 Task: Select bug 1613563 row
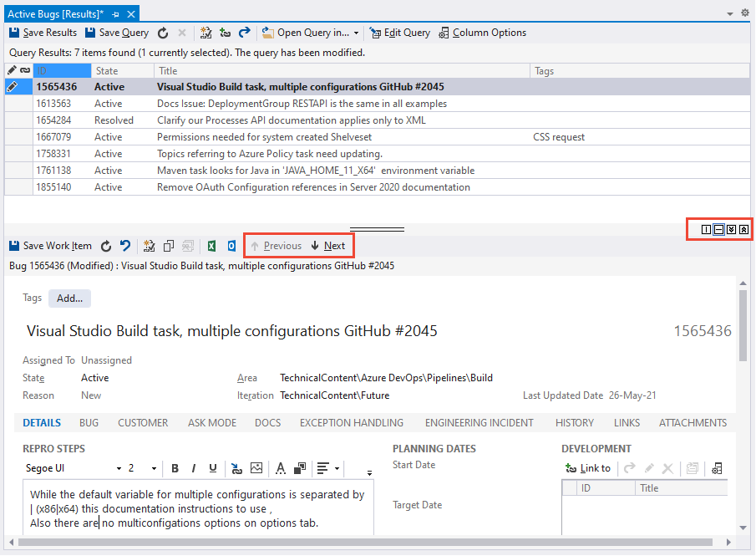[377, 104]
